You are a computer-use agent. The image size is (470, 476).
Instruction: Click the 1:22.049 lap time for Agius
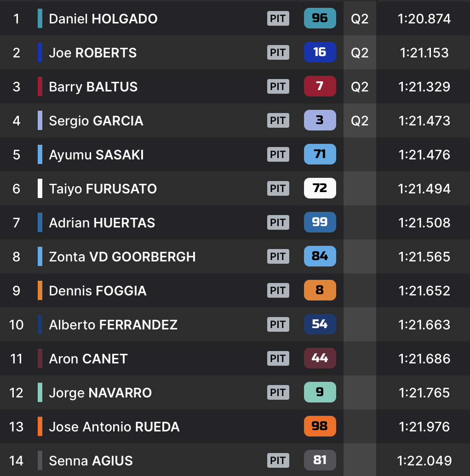point(424,460)
